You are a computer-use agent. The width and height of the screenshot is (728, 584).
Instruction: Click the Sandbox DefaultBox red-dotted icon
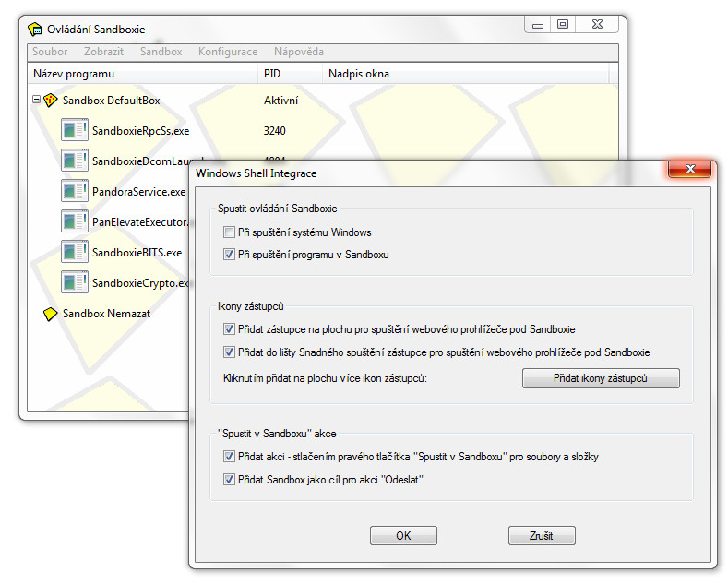[51, 101]
